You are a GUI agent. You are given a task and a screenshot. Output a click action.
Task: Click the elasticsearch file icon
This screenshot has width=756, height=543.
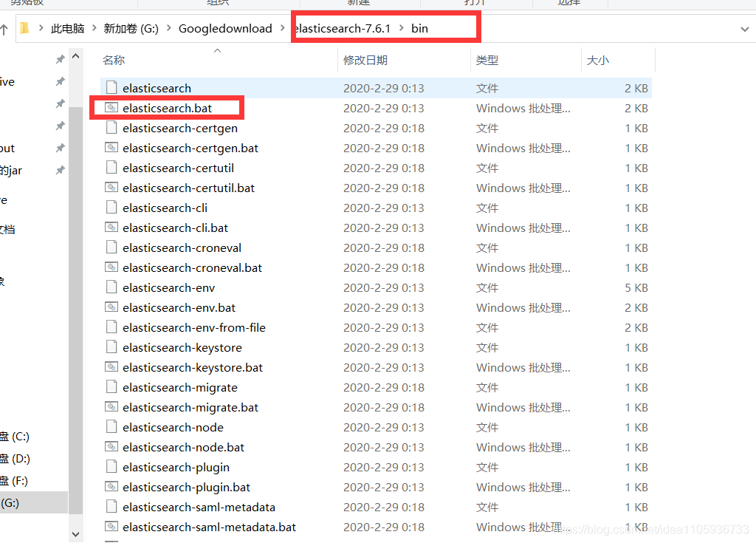coord(111,87)
